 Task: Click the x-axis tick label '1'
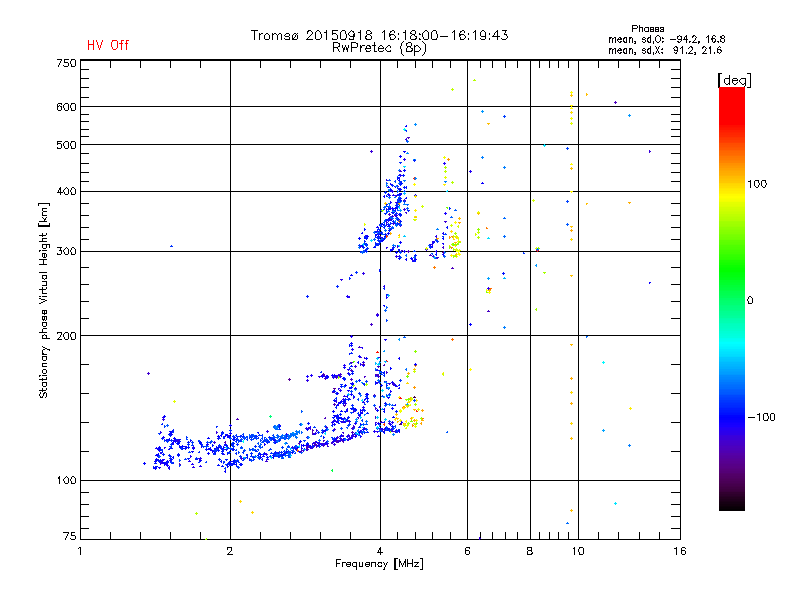point(80,551)
